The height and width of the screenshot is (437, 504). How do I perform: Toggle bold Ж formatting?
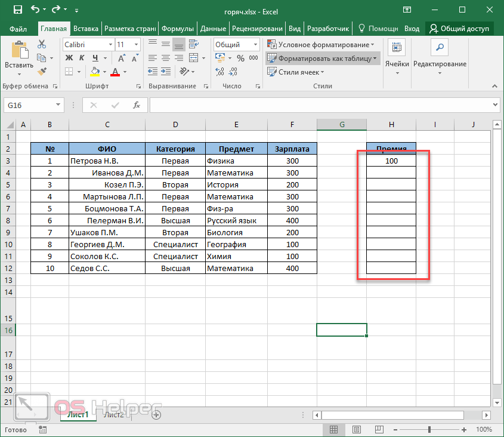[x=69, y=58]
